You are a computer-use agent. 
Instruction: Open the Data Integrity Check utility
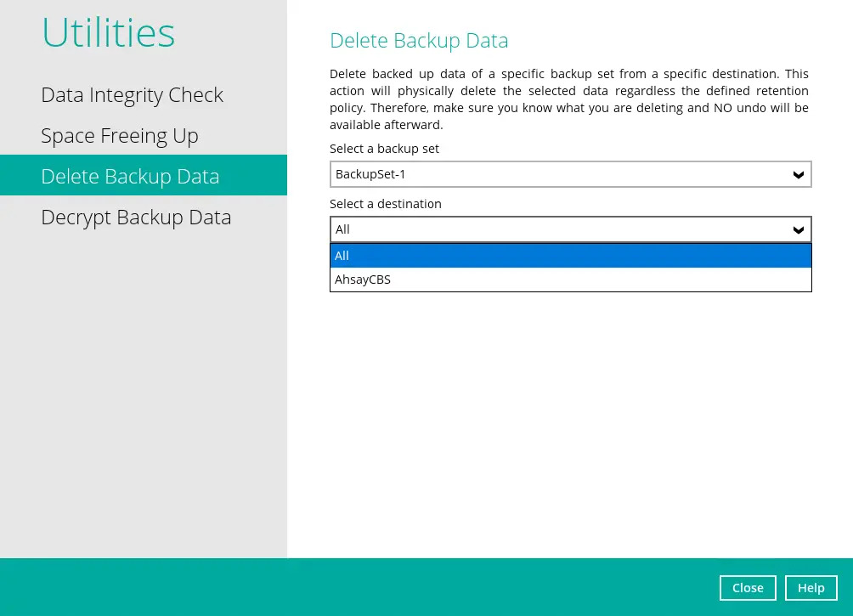[x=132, y=95]
